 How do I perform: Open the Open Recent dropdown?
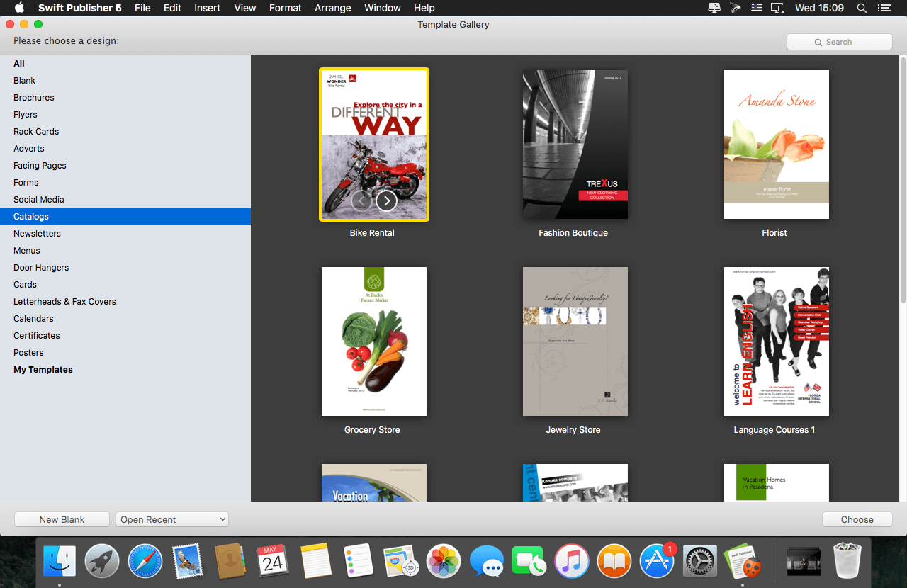pyautogui.click(x=171, y=519)
